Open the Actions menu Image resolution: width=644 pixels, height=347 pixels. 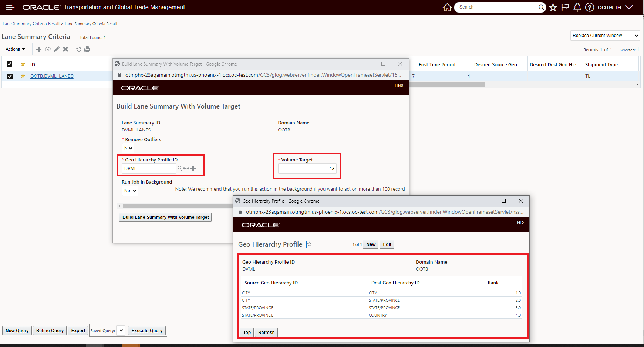click(16, 49)
